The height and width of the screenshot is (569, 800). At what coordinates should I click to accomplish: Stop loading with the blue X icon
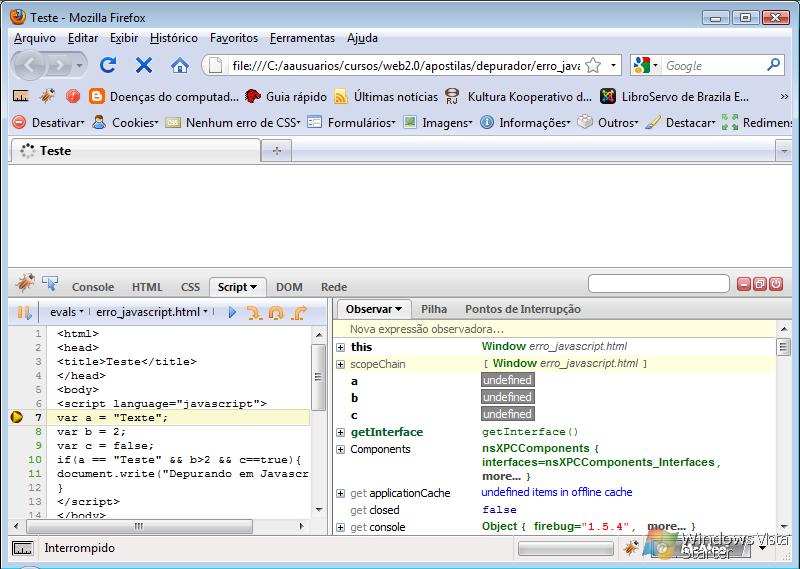pyautogui.click(x=144, y=65)
